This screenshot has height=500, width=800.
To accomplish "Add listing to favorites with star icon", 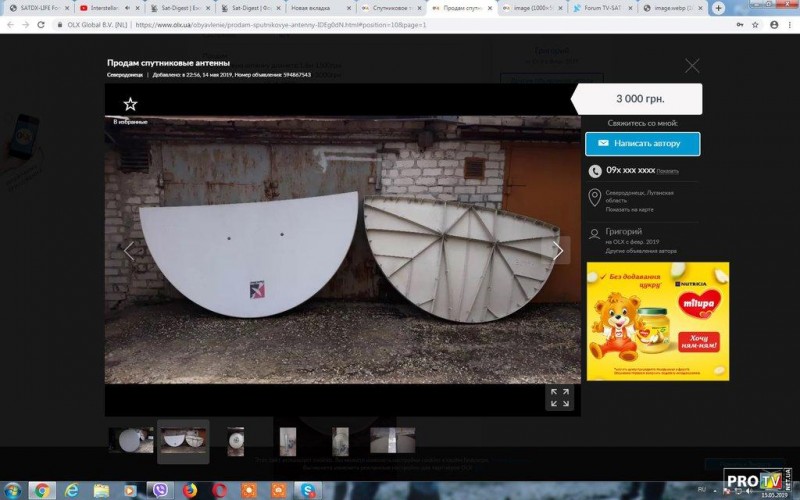I will (x=130, y=104).
